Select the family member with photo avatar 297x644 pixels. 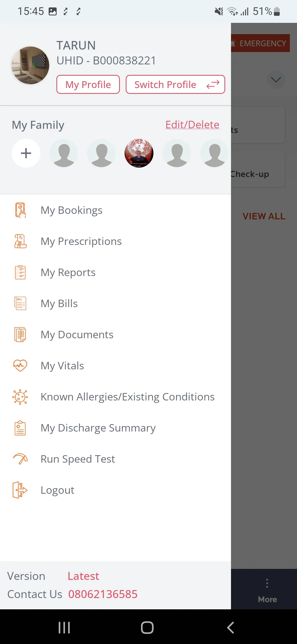click(139, 153)
